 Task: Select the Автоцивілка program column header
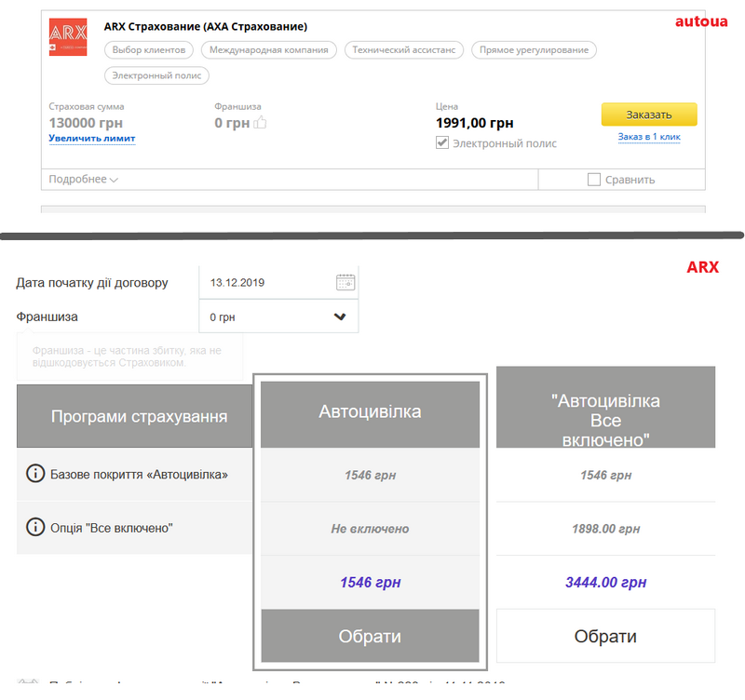(370, 411)
